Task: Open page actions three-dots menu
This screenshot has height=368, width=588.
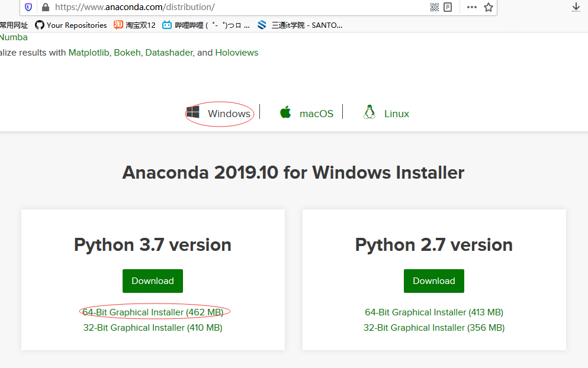Action: (472, 7)
